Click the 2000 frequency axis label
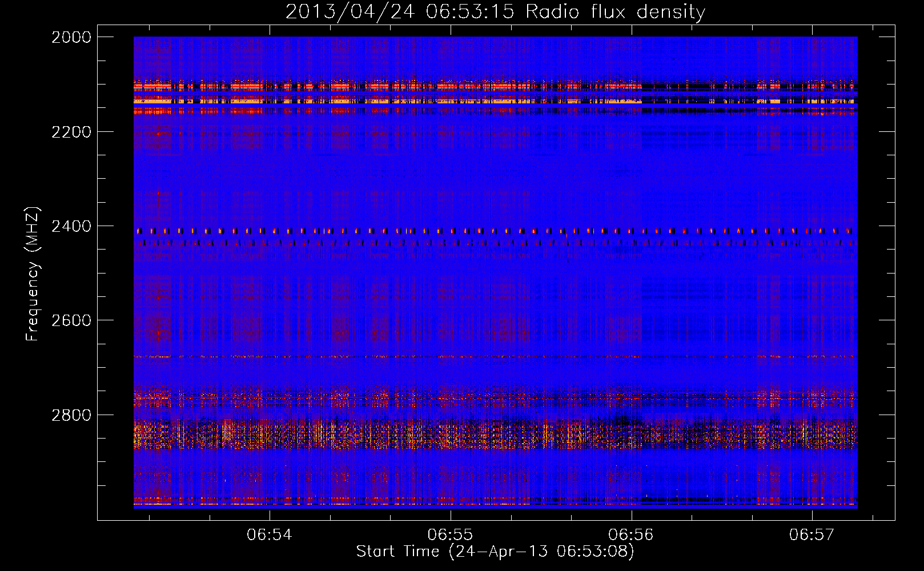The image size is (924, 571). [71, 37]
